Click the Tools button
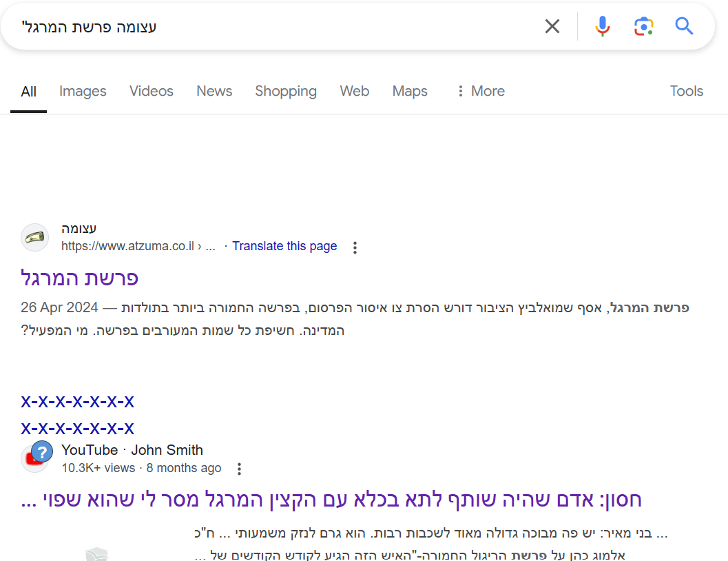 (686, 91)
